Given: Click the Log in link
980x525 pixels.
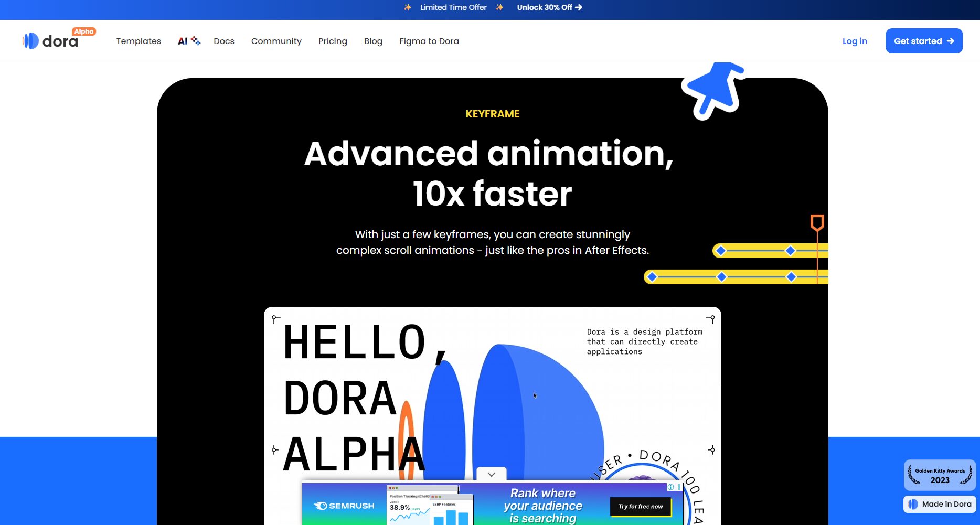Looking at the screenshot, I should click(855, 41).
